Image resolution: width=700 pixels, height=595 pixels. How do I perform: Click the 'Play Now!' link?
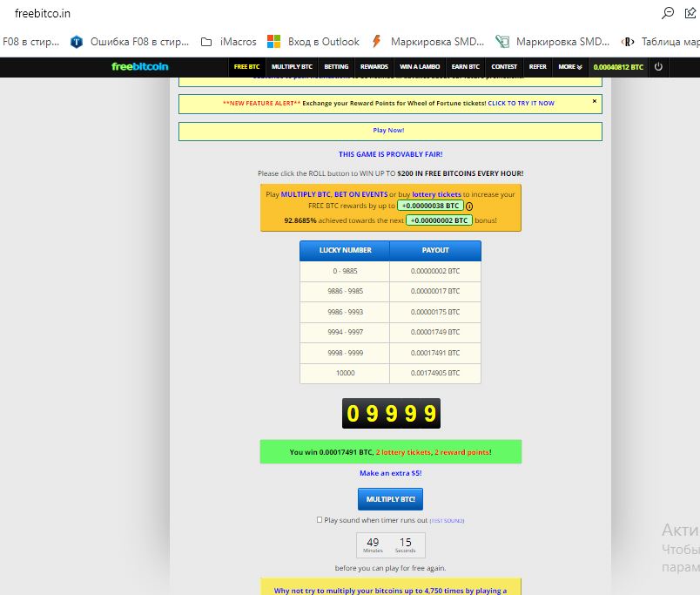click(x=388, y=130)
